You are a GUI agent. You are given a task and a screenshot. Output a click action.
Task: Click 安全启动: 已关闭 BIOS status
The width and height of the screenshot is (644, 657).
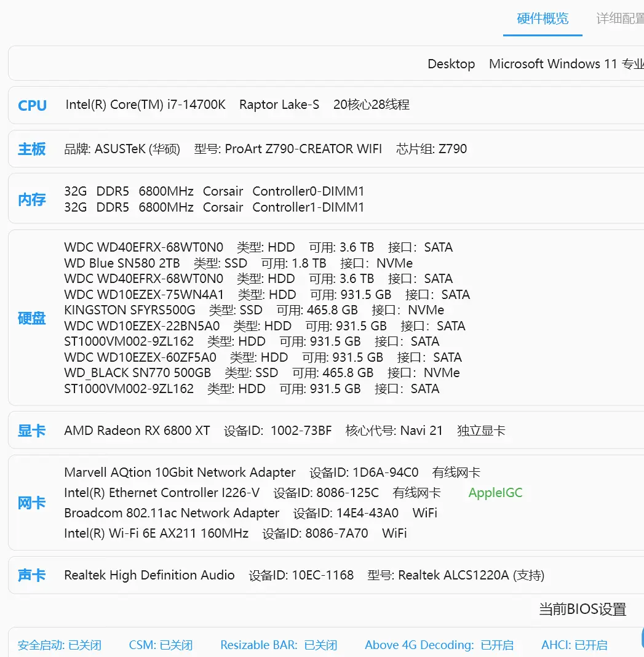60,645
